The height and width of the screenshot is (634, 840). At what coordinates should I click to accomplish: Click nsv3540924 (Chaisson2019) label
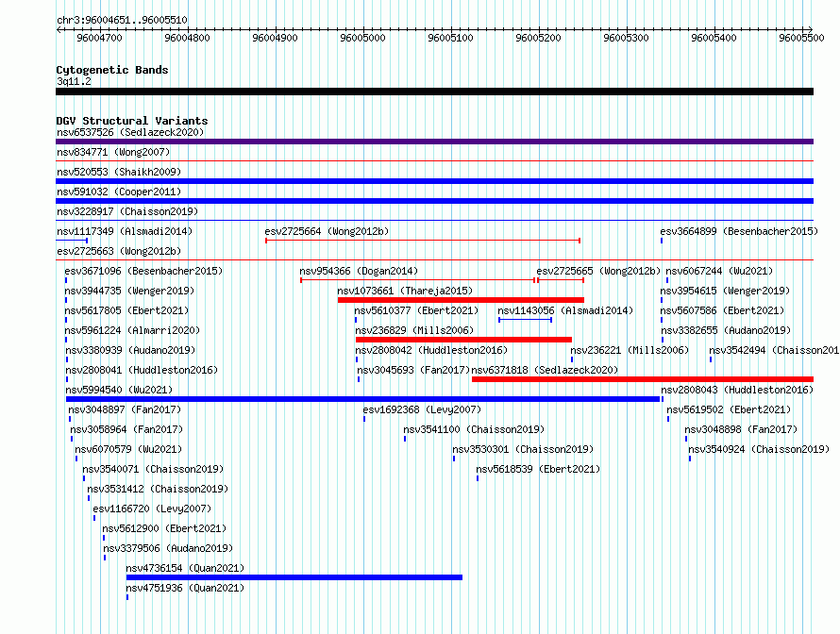759,449
